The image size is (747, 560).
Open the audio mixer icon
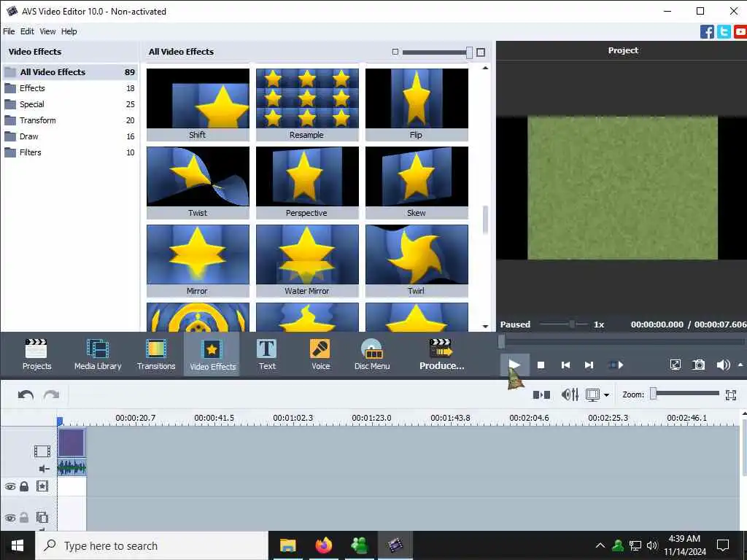(x=570, y=394)
